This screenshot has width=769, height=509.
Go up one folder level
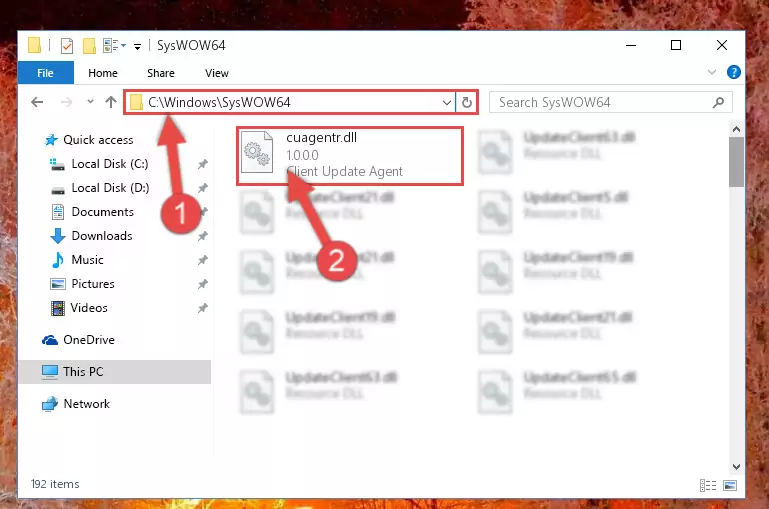pyautogui.click(x=111, y=102)
